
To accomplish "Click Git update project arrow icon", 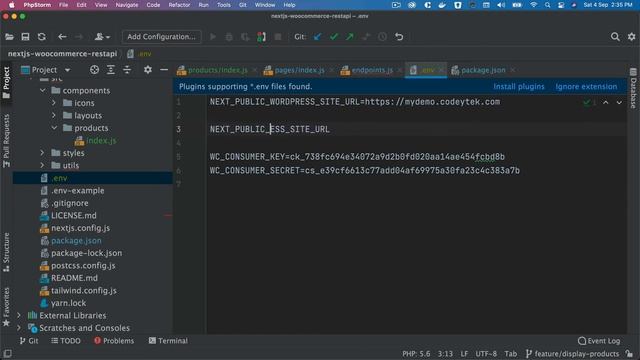I will (x=317, y=37).
